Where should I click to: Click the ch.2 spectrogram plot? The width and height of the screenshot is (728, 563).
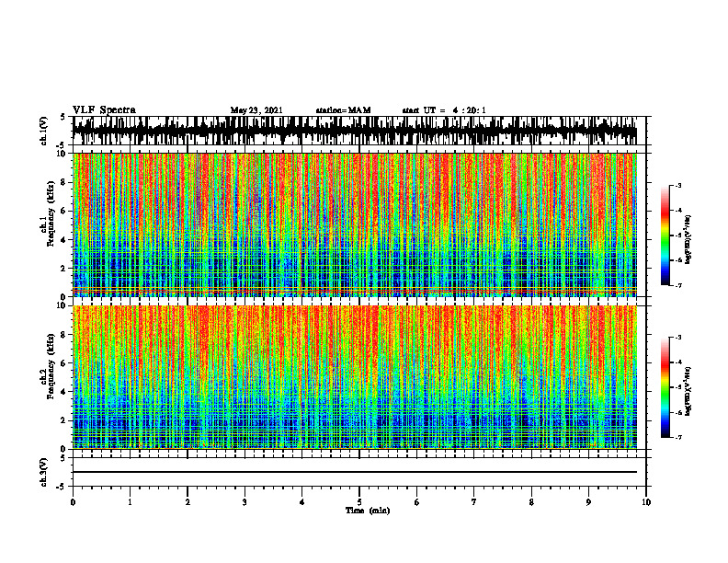pyautogui.click(x=355, y=377)
